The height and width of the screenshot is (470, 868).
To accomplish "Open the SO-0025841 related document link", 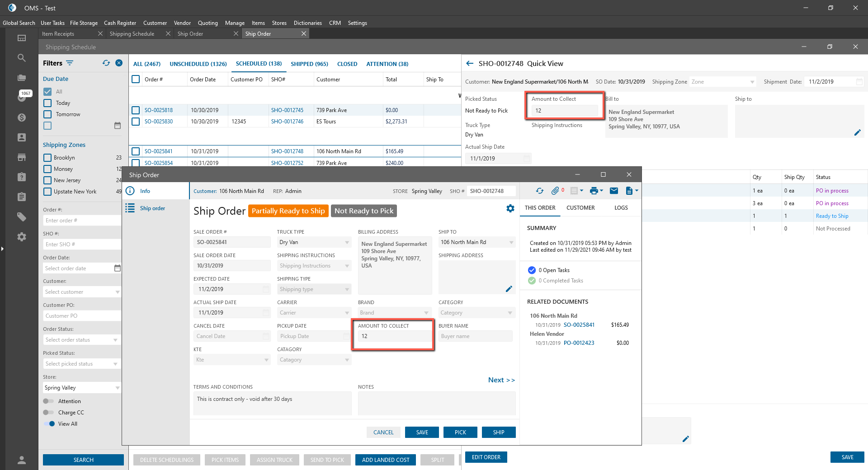I will coord(579,325).
